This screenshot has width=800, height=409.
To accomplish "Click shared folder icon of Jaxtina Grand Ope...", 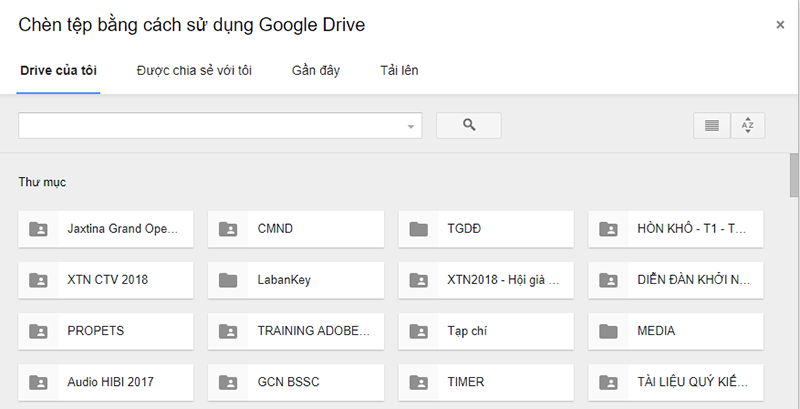I will [38, 229].
